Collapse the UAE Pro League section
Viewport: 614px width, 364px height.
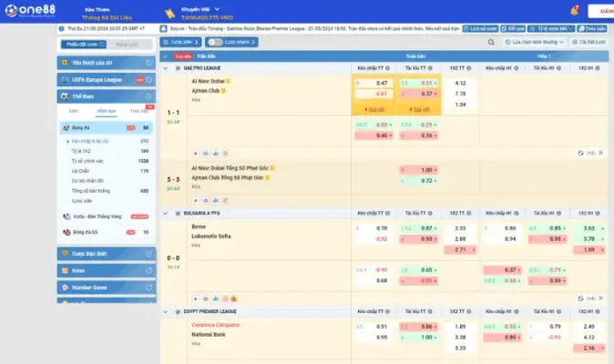tap(165, 68)
